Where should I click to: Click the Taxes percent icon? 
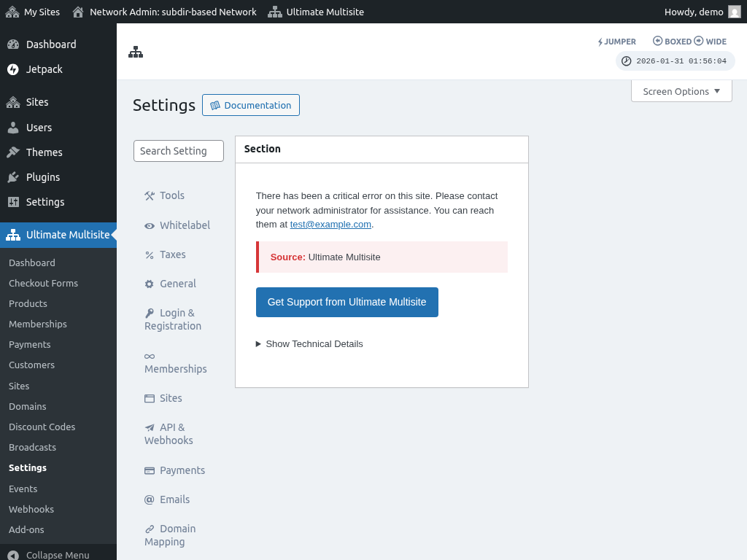tap(150, 255)
